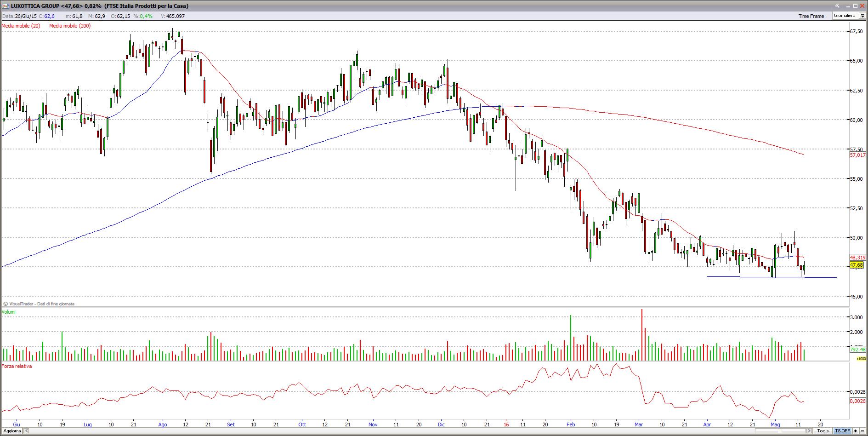Click the minus zoom-out button
Image resolution: width=868 pixels, height=436 pixels.
click(862, 431)
